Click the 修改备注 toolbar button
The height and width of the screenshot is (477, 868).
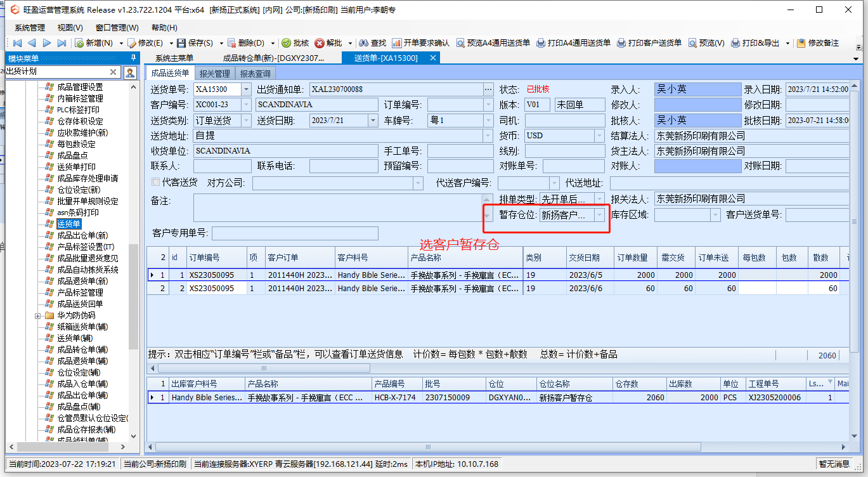tap(818, 43)
